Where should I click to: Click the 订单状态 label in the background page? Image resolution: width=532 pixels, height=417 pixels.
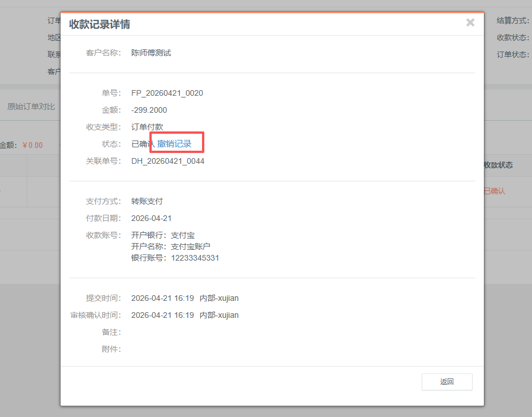coord(513,54)
